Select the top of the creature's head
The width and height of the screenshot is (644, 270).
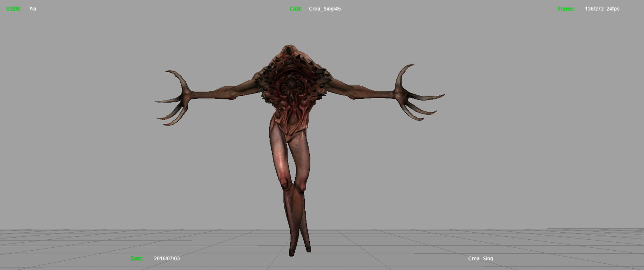click(289, 49)
